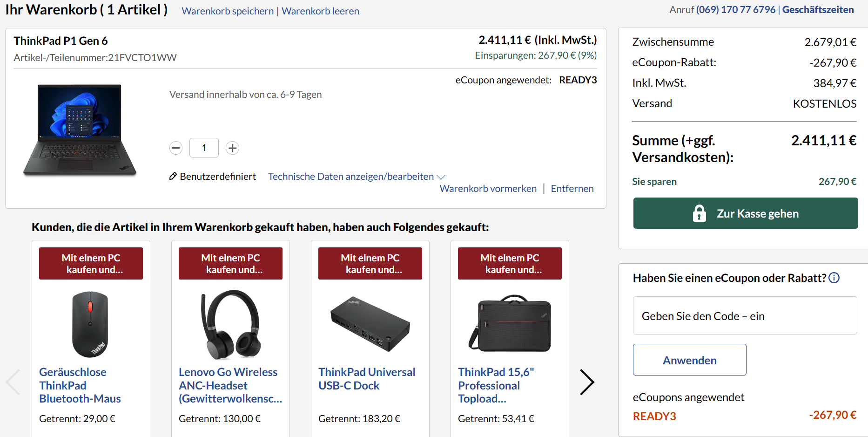Open Warenkorb speichern link

[228, 11]
